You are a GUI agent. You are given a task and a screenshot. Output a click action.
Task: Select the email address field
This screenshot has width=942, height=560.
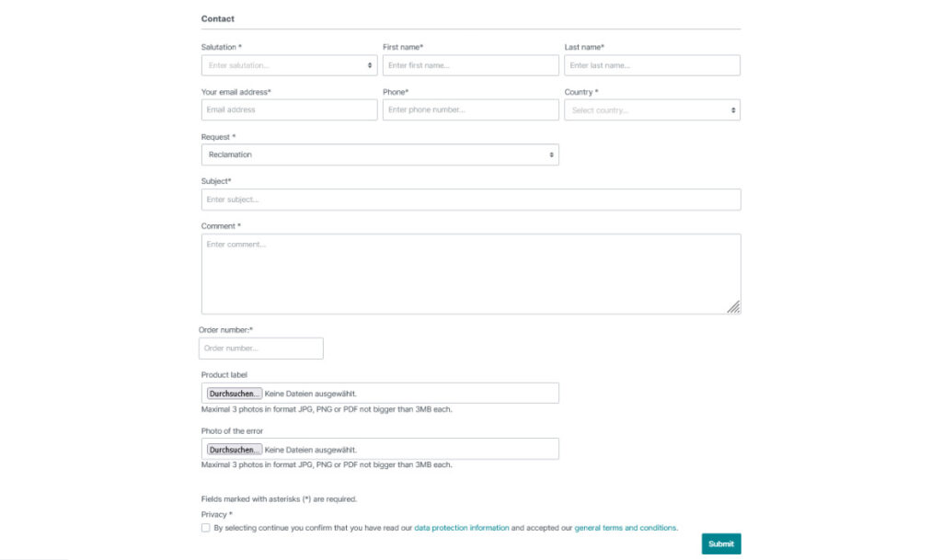pos(289,109)
